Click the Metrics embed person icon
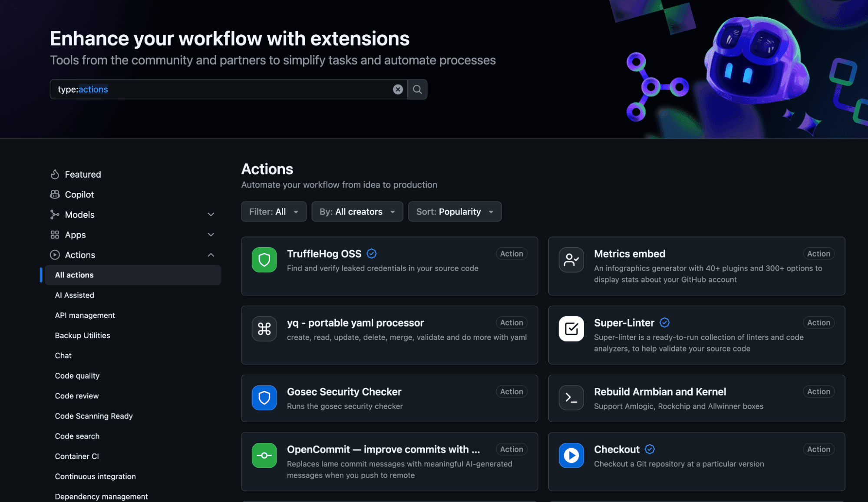The width and height of the screenshot is (868, 502). (571, 260)
